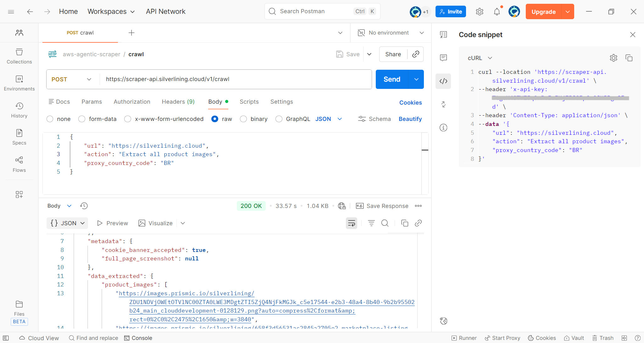Click the response search icon
644x343 pixels.
click(x=385, y=223)
